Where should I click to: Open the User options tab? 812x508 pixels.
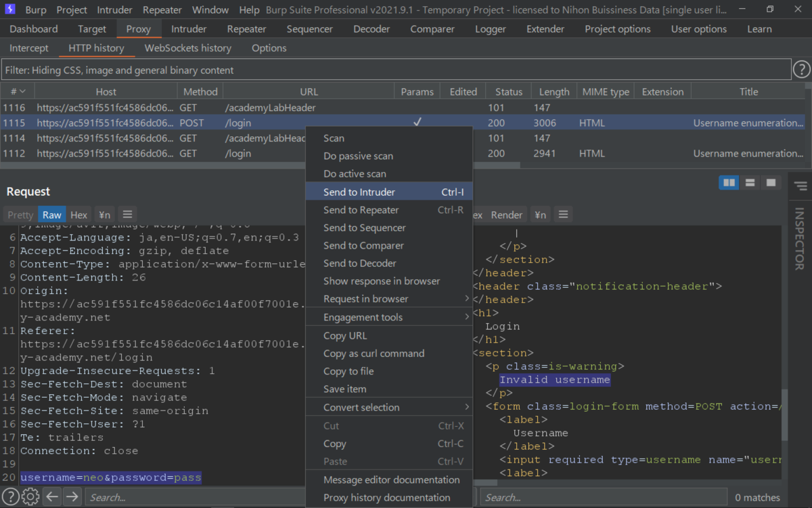pyautogui.click(x=699, y=29)
